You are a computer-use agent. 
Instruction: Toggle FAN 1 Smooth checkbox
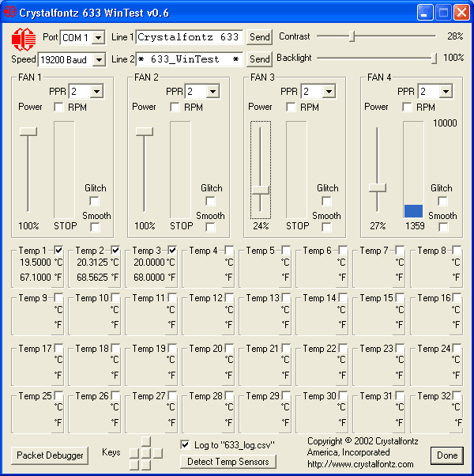[95, 227]
